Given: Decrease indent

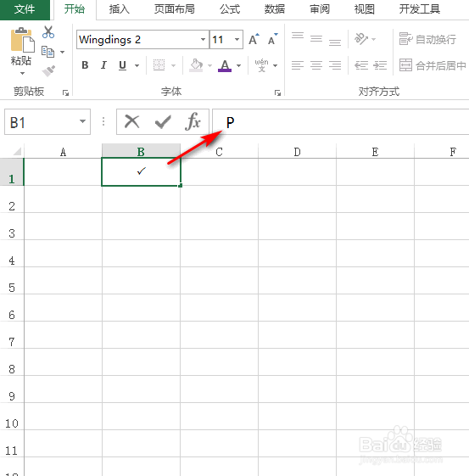Looking at the screenshot, I should tap(361, 65).
